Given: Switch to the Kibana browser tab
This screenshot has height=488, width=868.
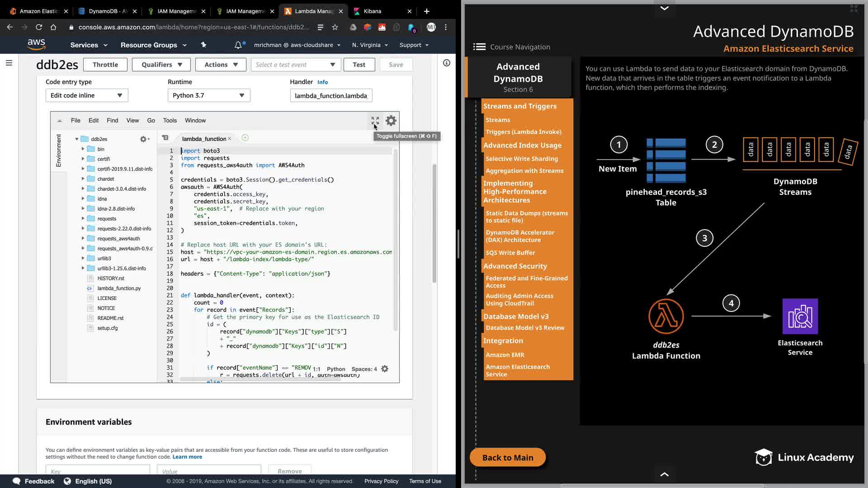Looking at the screenshot, I should [x=373, y=11].
